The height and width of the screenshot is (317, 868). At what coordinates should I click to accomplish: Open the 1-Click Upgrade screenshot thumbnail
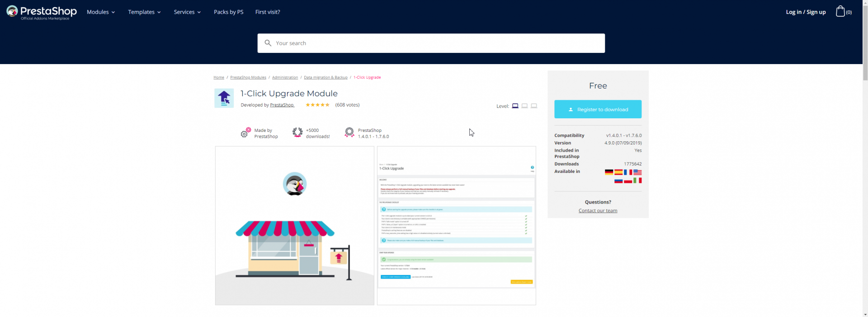tap(457, 225)
